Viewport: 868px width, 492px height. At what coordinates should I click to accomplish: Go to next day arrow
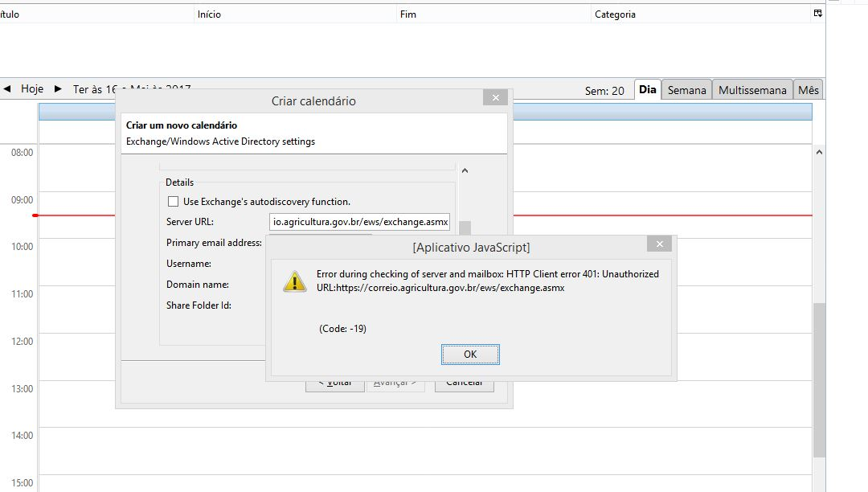(x=58, y=88)
